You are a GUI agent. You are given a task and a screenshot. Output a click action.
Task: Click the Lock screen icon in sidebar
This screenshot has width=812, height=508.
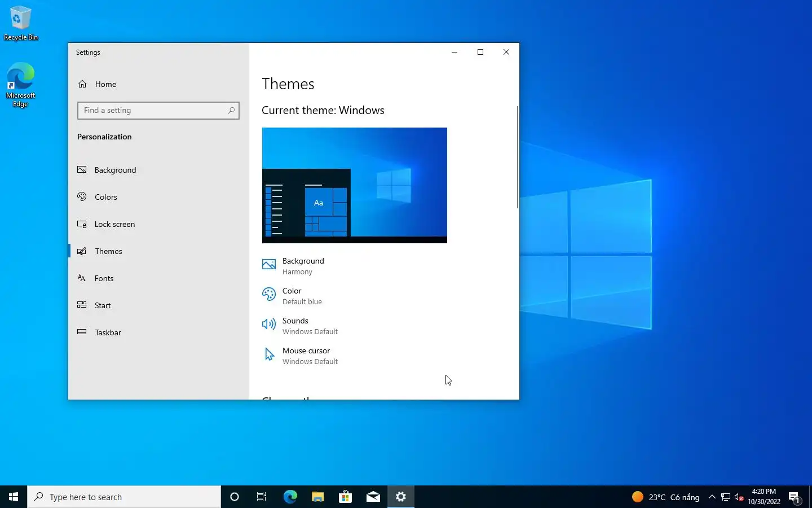82,224
